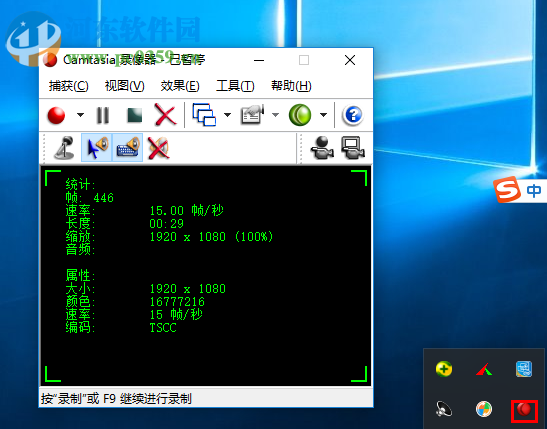The height and width of the screenshot is (429, 547).
Task: Toggle microphone audio recording icon
Action: click(65, 148)
